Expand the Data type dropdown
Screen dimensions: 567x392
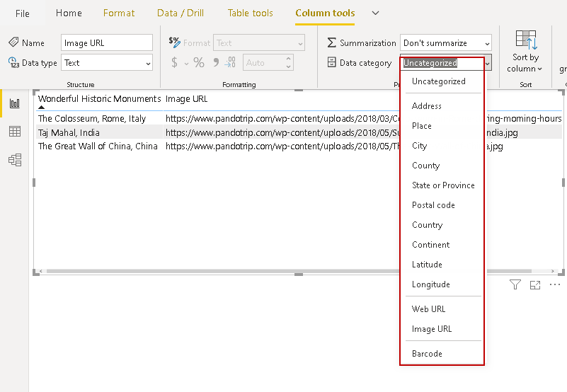pyautogui.click(x=106, y=63)
